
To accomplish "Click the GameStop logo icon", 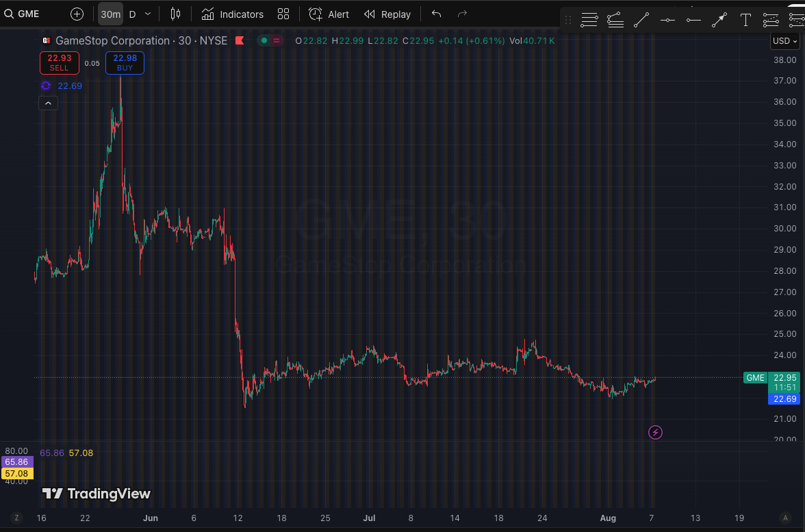I will [x=47, y=40].
